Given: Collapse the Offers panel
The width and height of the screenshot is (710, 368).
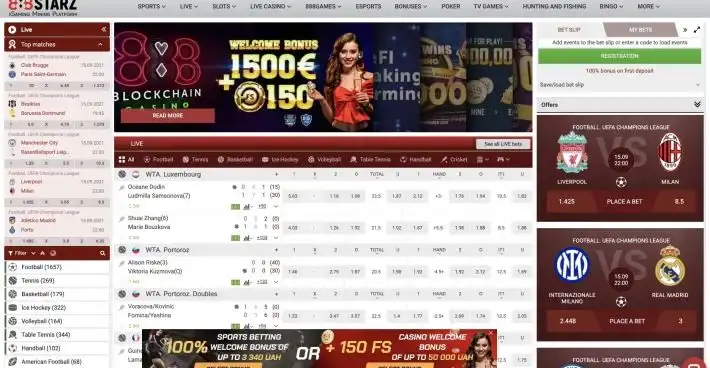Looking at the screenshot, I should coord(697,105).
